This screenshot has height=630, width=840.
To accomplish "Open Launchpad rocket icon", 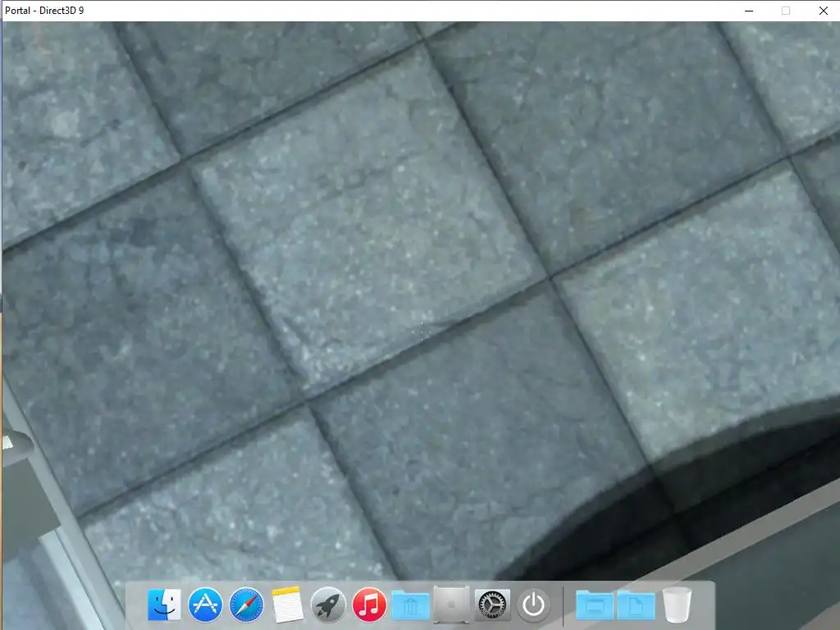I will [x=328, y=605].
